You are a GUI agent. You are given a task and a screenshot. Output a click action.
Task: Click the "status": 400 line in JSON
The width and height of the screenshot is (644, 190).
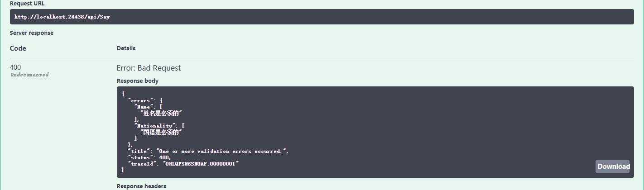[150, 157]
